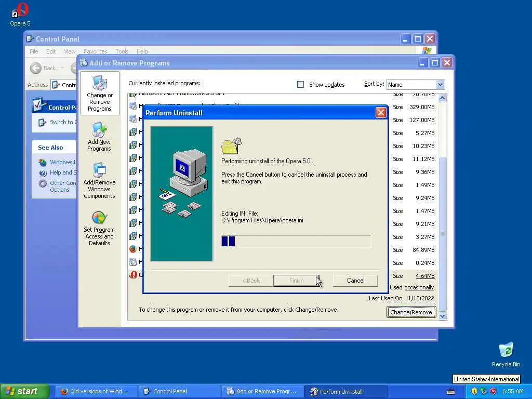The height and width of the screenshot is (399, 532).
Task: Open the File menu in Control Panel
Action: pyautogui.click(x=34, y=51)
